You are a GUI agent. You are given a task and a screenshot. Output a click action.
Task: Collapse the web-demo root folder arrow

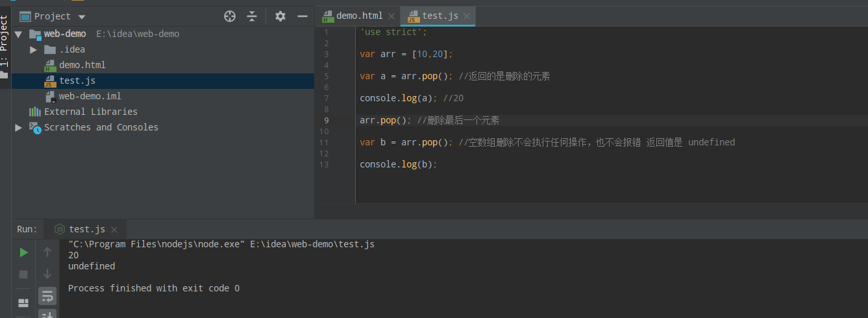pyautogui.click(x=18, y=34)
